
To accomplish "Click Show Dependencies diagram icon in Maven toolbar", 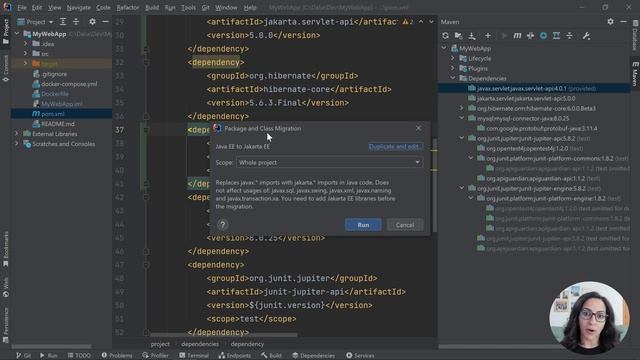I will point(556,36).
